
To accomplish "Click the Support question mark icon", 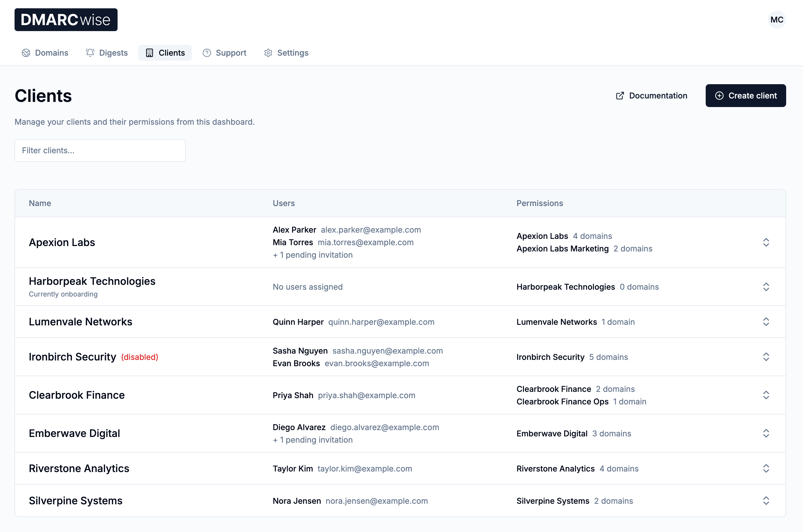I will pos(206,53).
